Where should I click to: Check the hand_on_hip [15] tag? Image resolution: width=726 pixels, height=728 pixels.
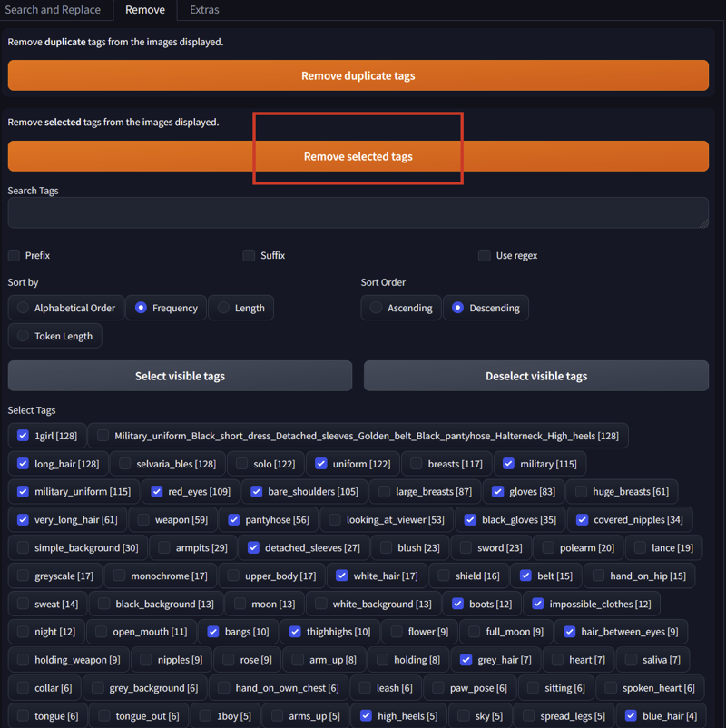pos(599,576)
